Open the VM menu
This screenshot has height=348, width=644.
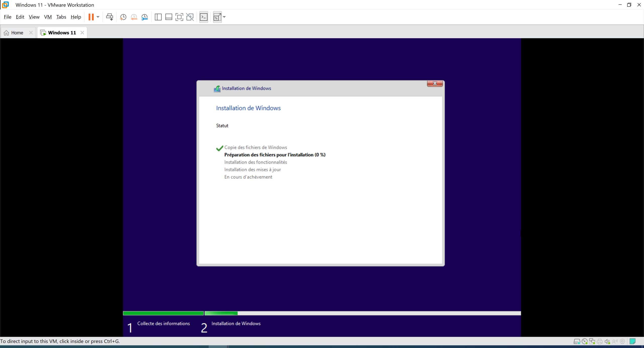click(48, 17)
